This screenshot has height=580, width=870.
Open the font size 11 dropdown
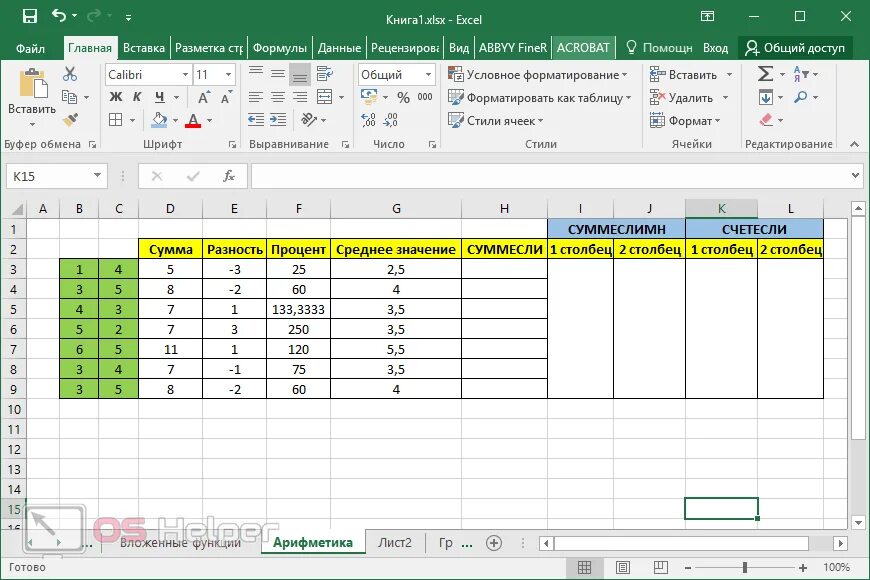228,74
